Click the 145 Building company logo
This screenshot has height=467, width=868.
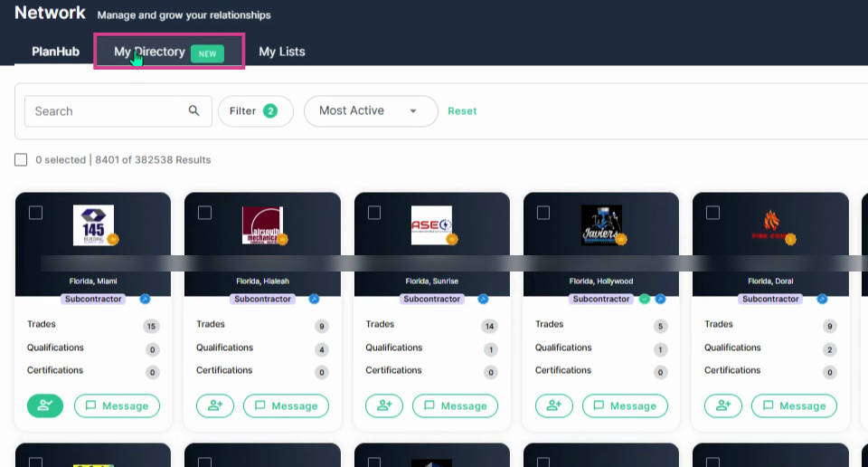[x=93, y=225]
